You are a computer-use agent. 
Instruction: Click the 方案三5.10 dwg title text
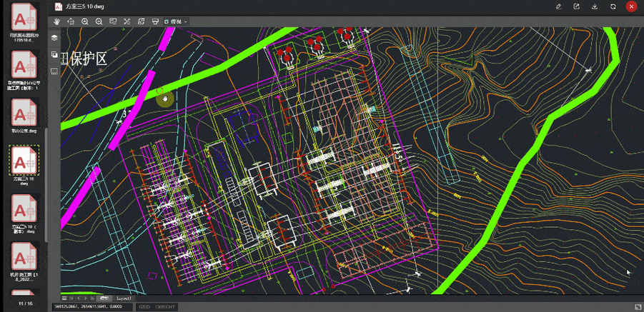pos(84,6)
